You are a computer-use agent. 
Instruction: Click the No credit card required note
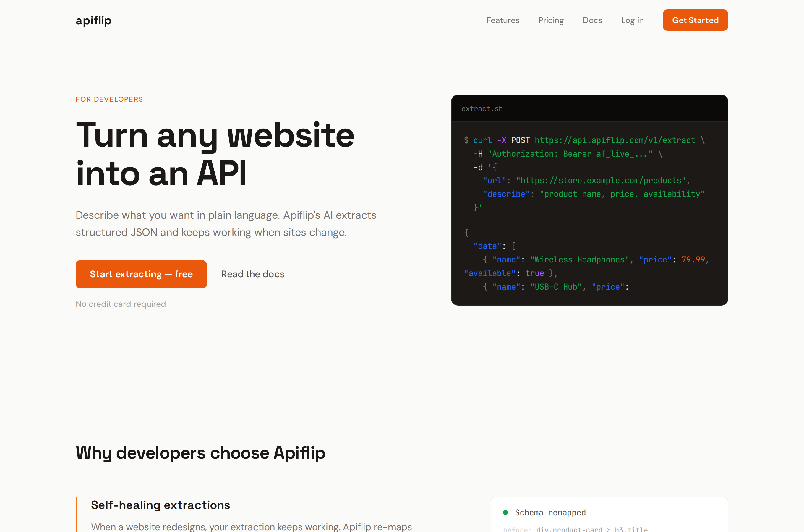pos(121,304)
